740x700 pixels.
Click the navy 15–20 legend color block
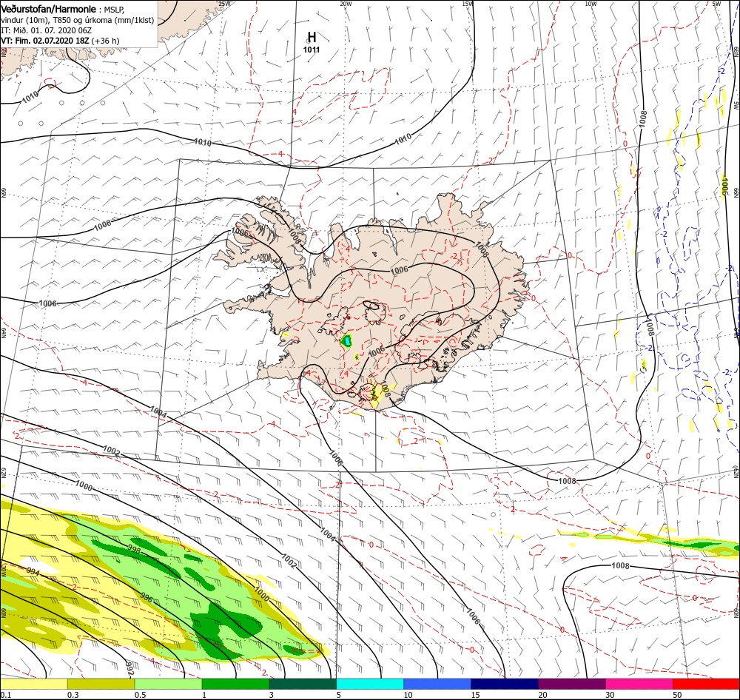pyautogui.click(x=505, y=684)
